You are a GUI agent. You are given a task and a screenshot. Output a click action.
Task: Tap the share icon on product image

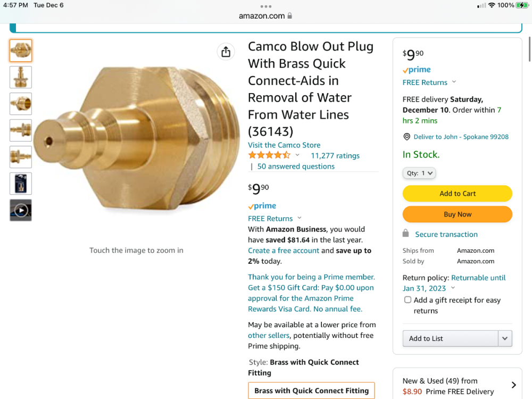[x=226, y=52]
